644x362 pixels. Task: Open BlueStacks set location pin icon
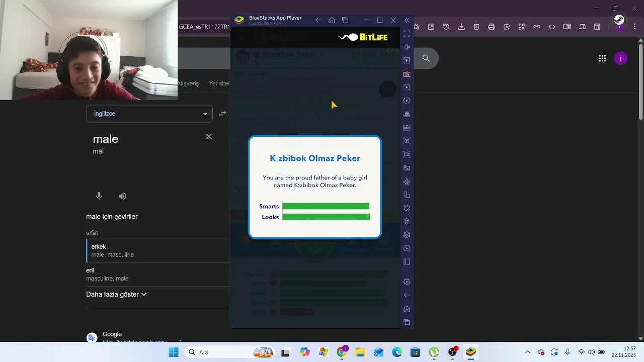[x=407, y=221]
